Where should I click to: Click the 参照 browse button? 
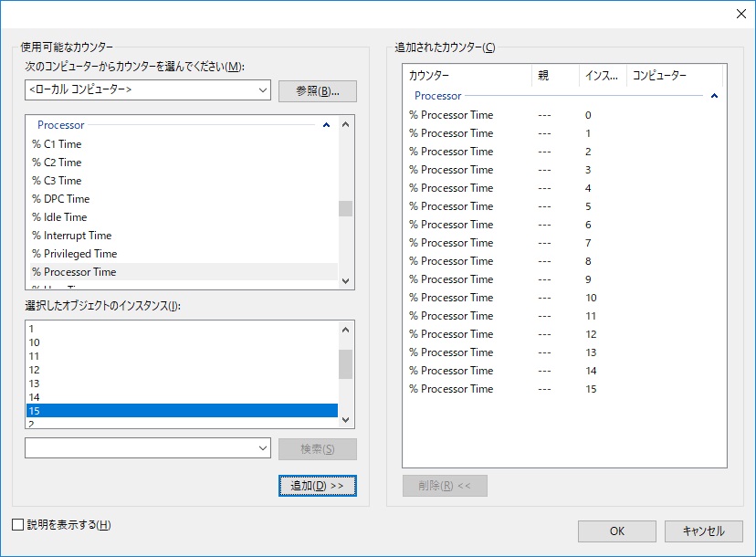click(317, 91)
